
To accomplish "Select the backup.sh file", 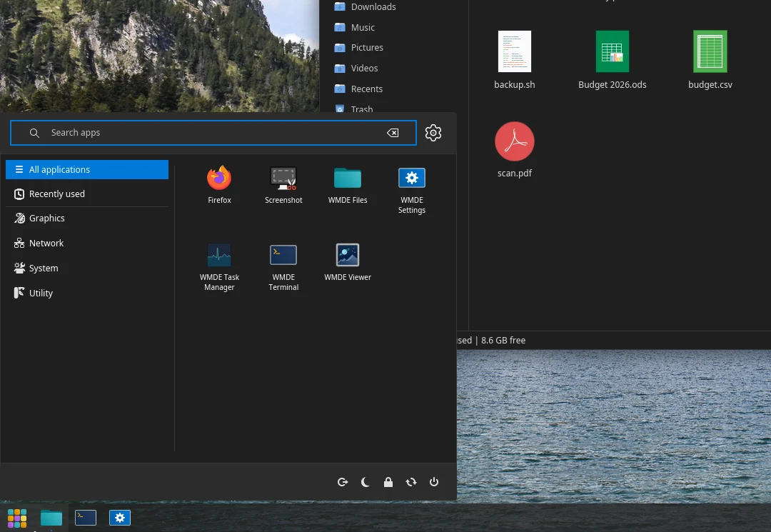I will tap(514, 60).
